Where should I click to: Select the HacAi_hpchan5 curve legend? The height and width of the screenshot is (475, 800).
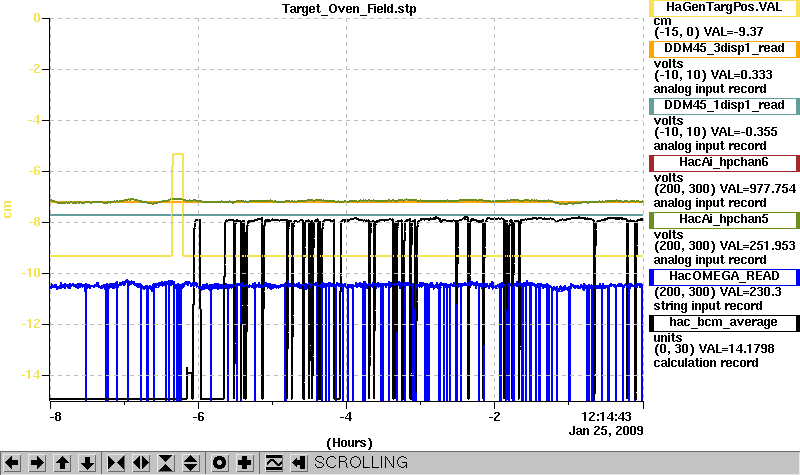(x=724, y=220)
